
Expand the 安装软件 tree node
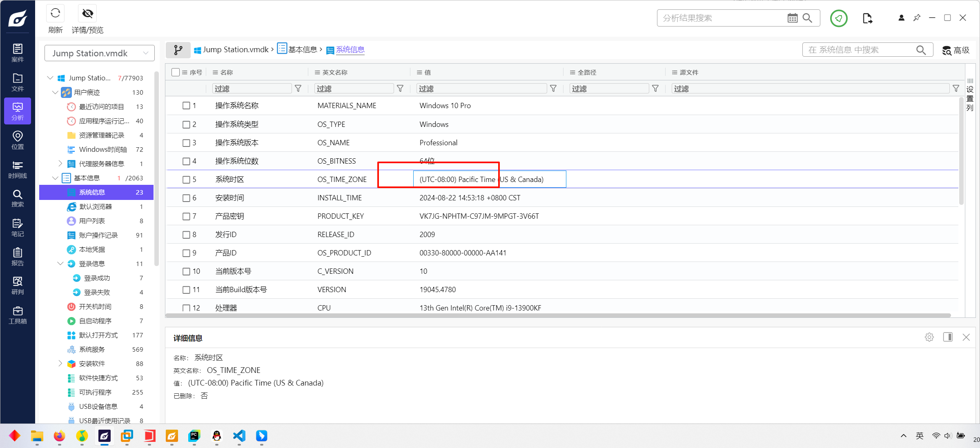click(60, 364)
